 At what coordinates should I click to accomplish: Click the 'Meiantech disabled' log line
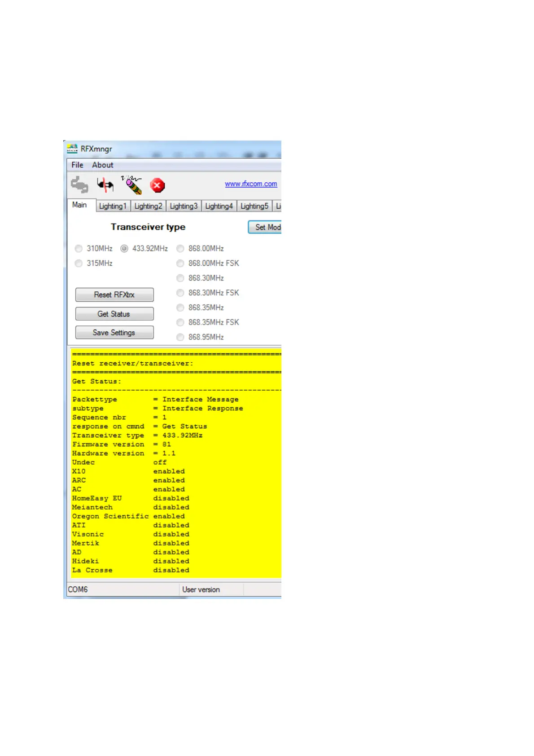pyautogui.click(x=131, y=507)
